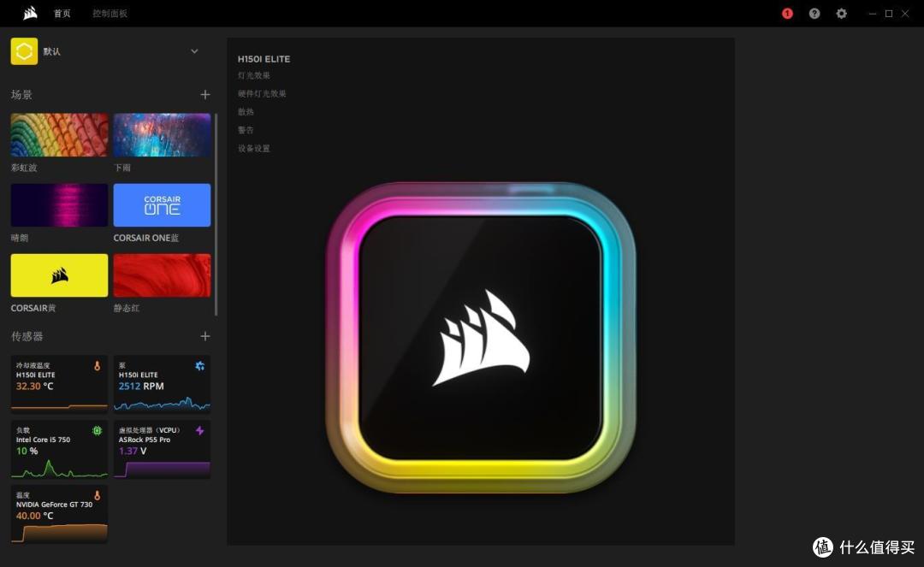This screenshot has width=924, height=567.
Task: Add a new scene with plus icon
Action: [x=205, y=95]
